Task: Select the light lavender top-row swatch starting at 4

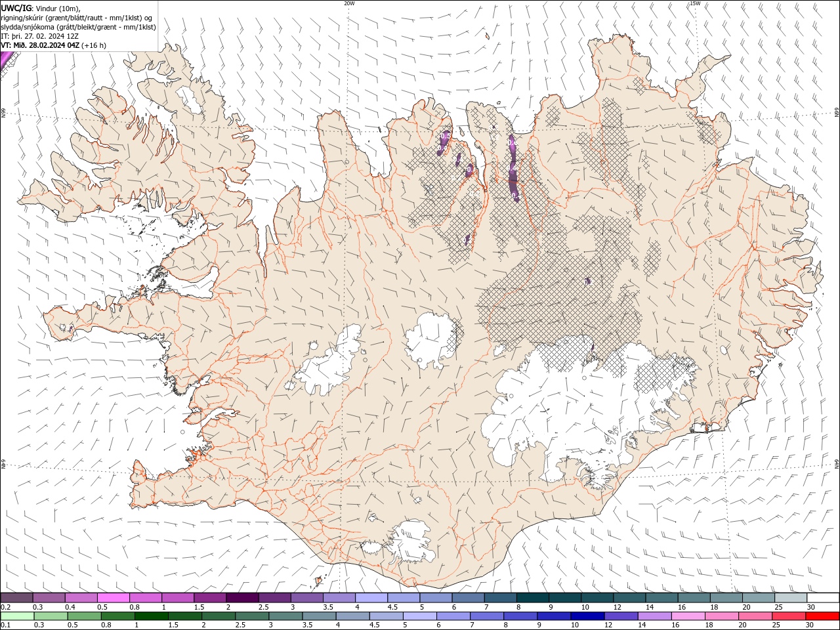Action: pyautogui.click(x=371, y=597)
